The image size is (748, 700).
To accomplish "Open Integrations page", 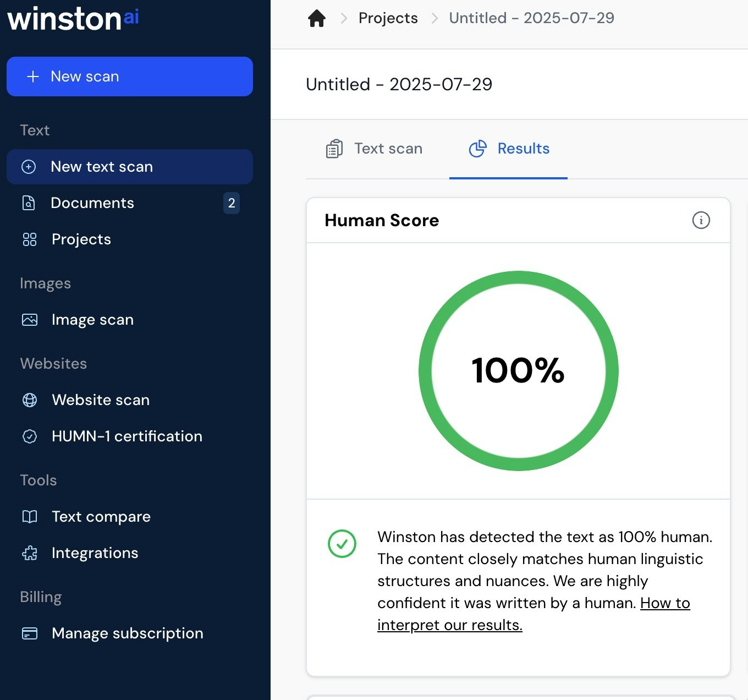I will [x=130, y=553].
